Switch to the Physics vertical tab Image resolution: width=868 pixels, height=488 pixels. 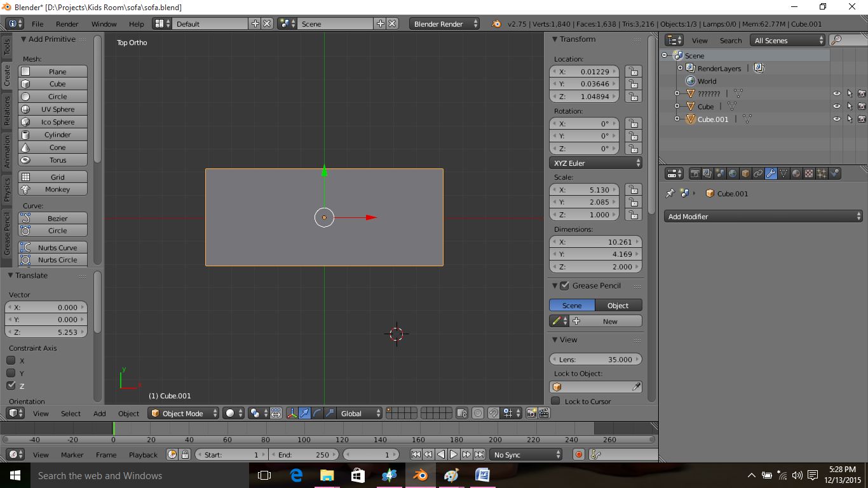click(7, 190)
